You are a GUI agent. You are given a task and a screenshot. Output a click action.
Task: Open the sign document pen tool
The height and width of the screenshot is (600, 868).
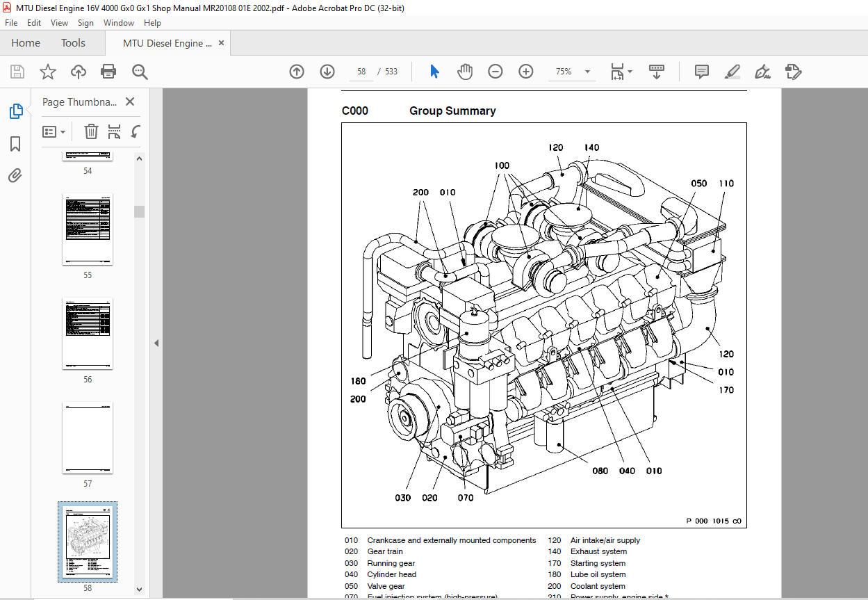(x=763, y=72)
